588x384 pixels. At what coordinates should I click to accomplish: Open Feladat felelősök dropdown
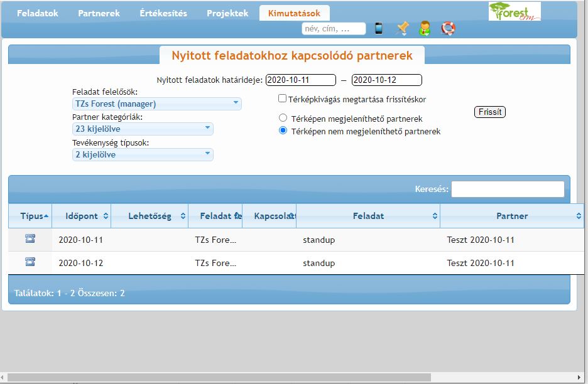pos(157,104)
